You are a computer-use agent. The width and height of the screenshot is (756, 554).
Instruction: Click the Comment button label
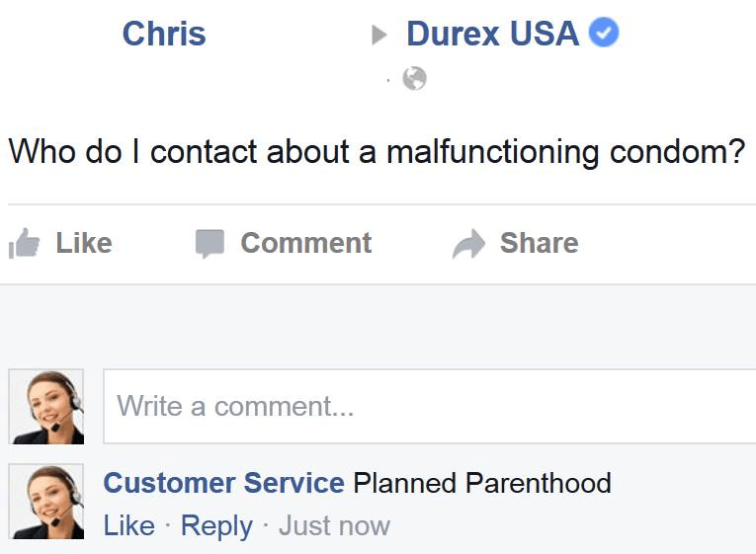click(x=306, y=243)
